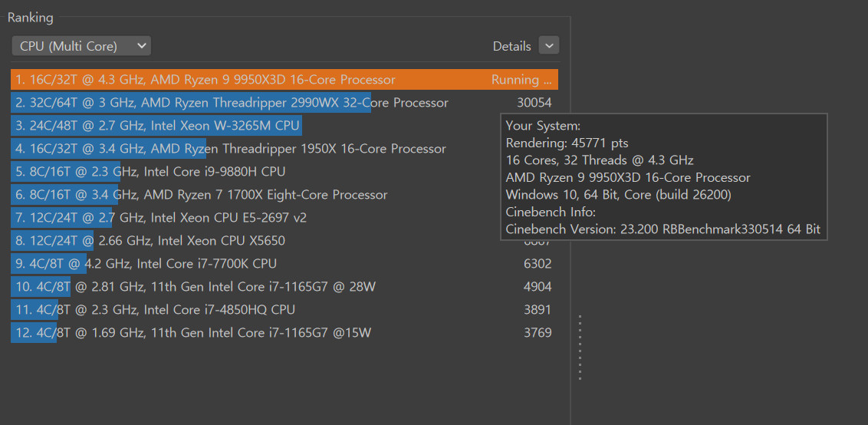Viewport: 868px width, 425px height.
Task: Click the Running ... status text
Action: point(521,80)
